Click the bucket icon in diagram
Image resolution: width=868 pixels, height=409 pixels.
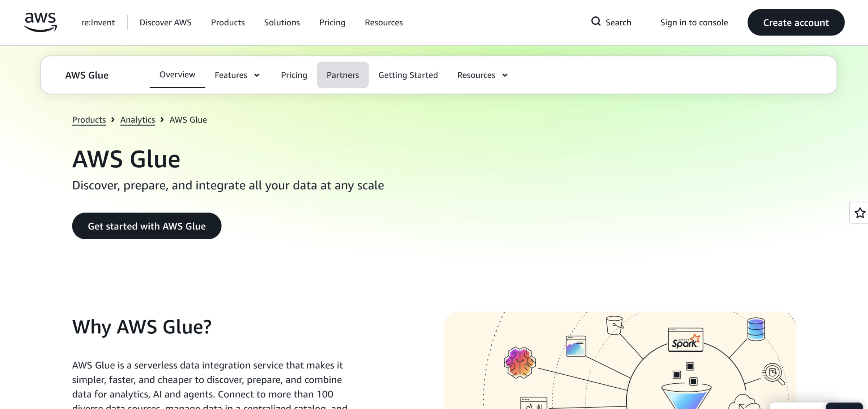pyautogui.click(x=614, y=325)
